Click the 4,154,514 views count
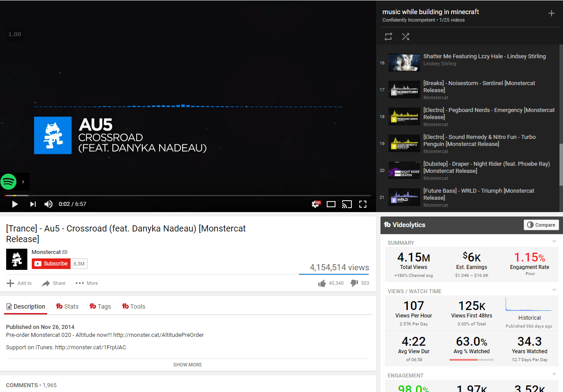The width and height of the screenshot is (563, 392). point(339,267)
